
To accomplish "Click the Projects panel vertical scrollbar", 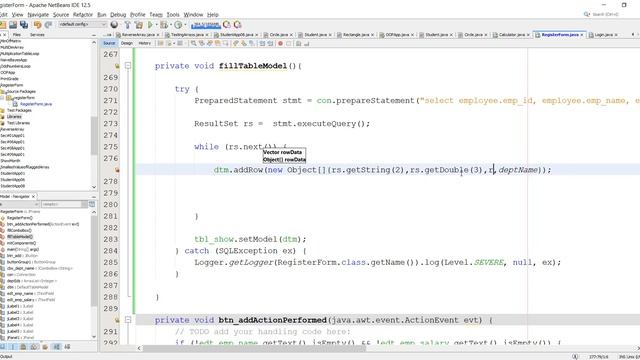I will 94,136.
